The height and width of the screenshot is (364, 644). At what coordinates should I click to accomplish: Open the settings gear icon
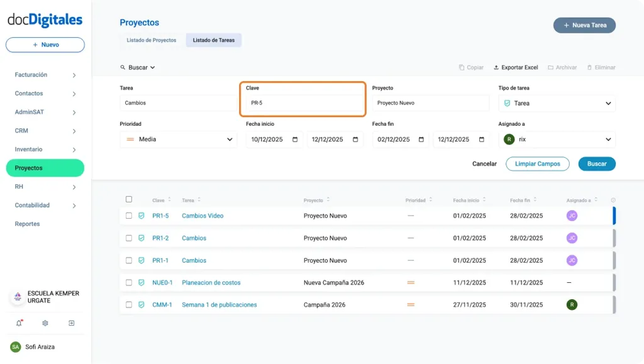(x=43, y=323)
